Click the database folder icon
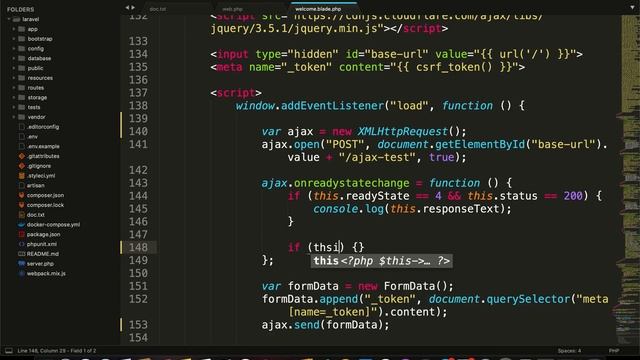 [22, 58]
